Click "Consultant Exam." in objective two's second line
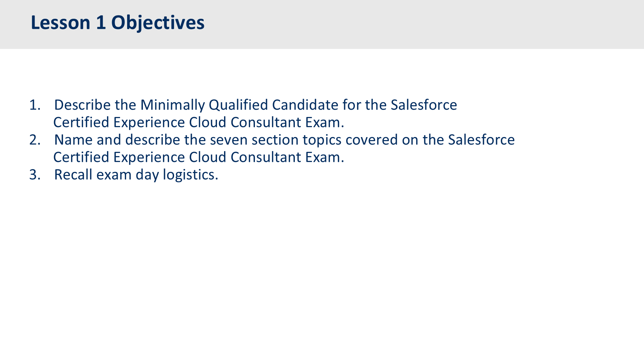 (287, 157)
